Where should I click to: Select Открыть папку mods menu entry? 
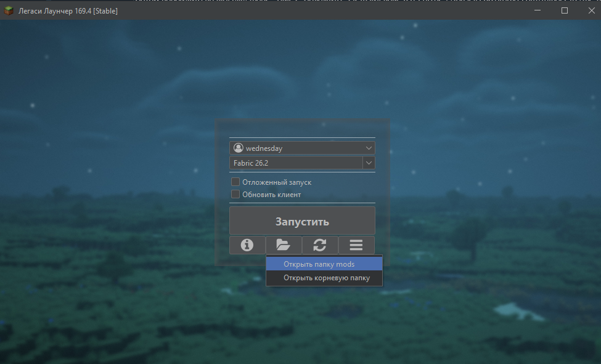[324, 264]
